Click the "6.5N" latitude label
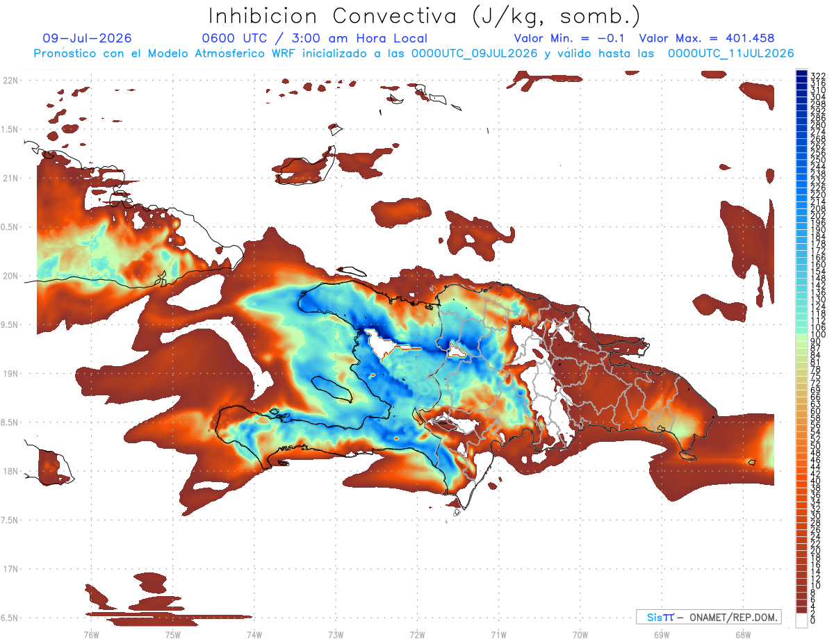 click(10, 618)
